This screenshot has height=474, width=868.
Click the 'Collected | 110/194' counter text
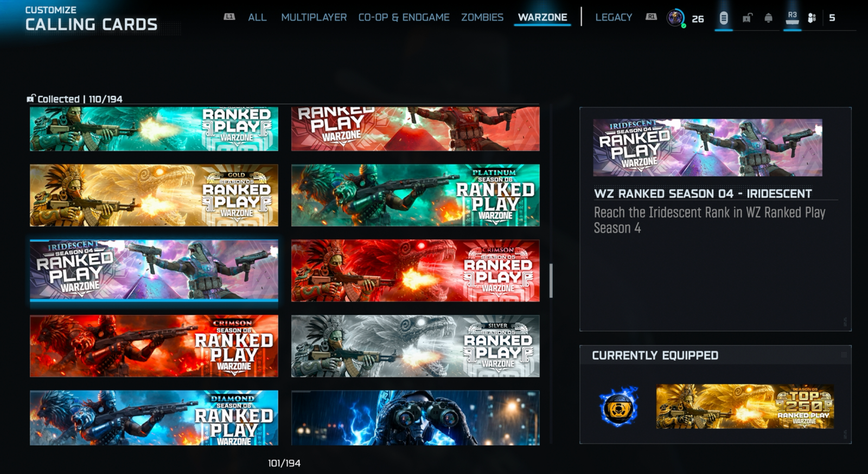[80, 99]
